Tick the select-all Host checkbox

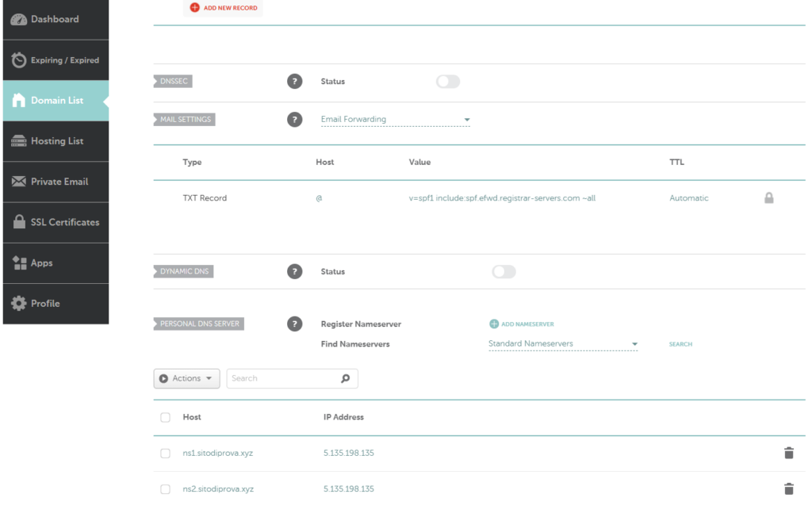(165, 418)
